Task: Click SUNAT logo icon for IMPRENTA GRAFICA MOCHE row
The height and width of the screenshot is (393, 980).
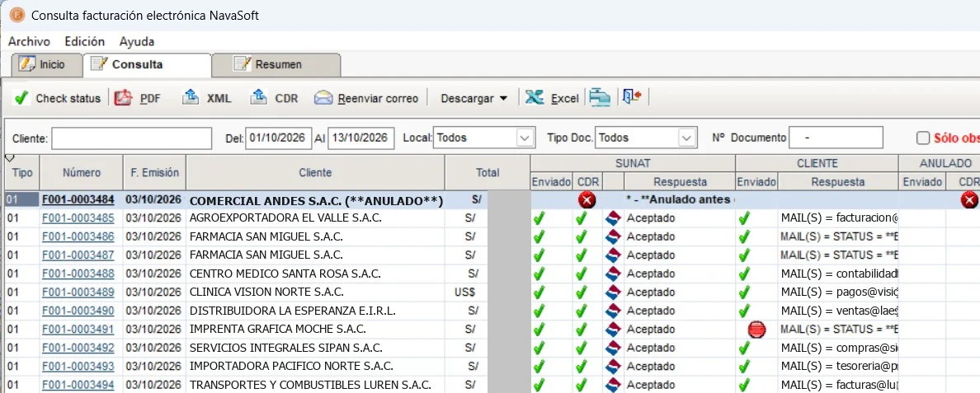Action: click(x=613, y=330)
